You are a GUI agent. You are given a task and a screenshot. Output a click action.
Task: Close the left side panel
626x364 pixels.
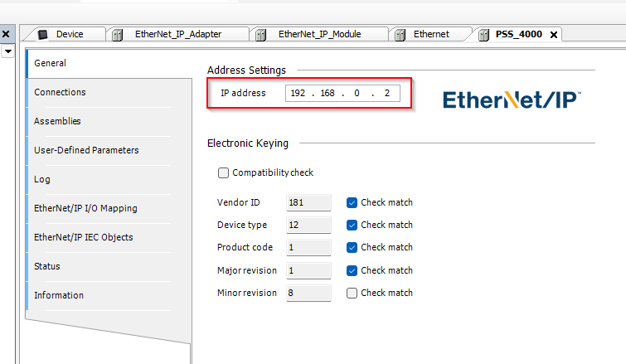coord(6,34)
